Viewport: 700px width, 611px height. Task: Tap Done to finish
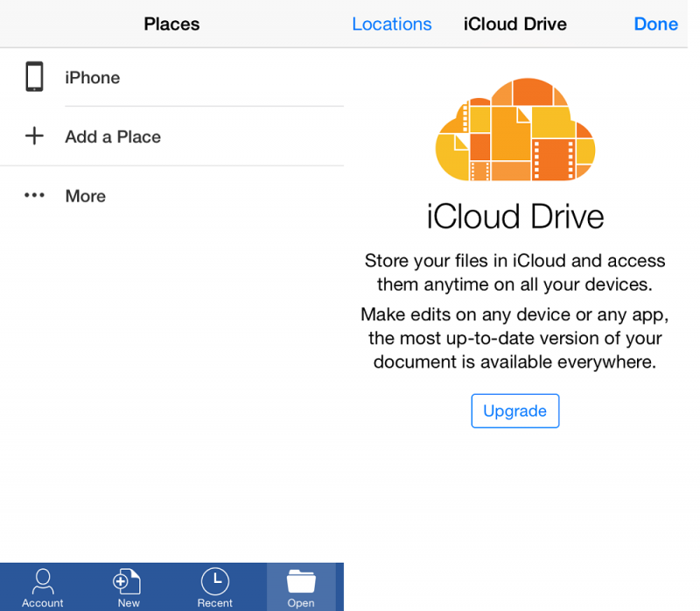[655, 24]
